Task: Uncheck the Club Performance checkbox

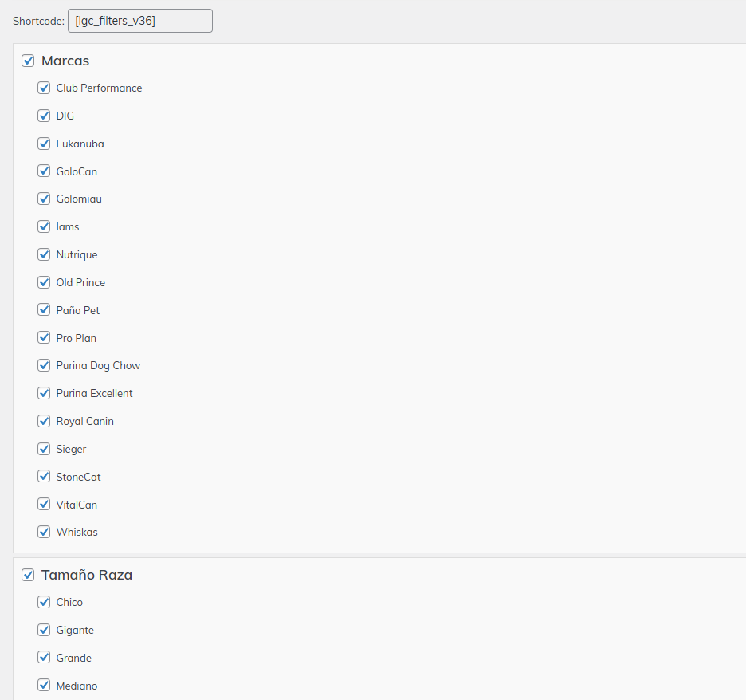Action: 44,88
